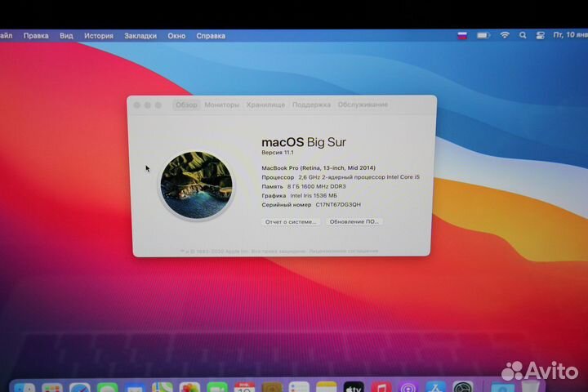The height and width of the screenshot is (392, 588).
Task: Click the Версия 11.1 version text
Action: tap(278, 153)
